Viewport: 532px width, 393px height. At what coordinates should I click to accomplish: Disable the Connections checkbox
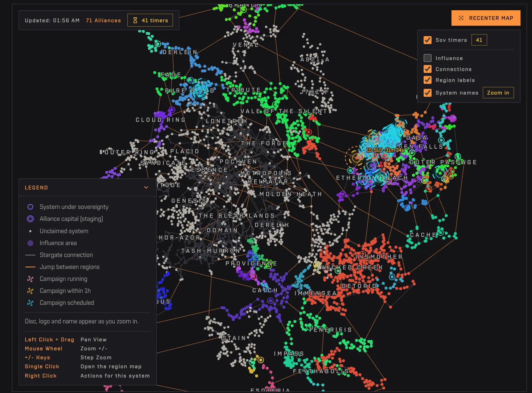pyautogui.click(x=428, y=69)
